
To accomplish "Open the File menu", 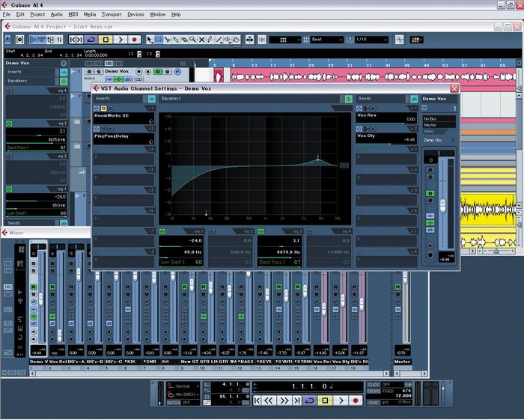I will click(x=6, y=14).
